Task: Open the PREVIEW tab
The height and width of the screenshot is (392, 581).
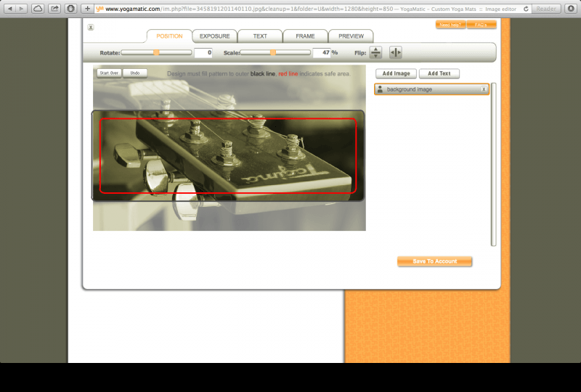Action: click(351, 36)
